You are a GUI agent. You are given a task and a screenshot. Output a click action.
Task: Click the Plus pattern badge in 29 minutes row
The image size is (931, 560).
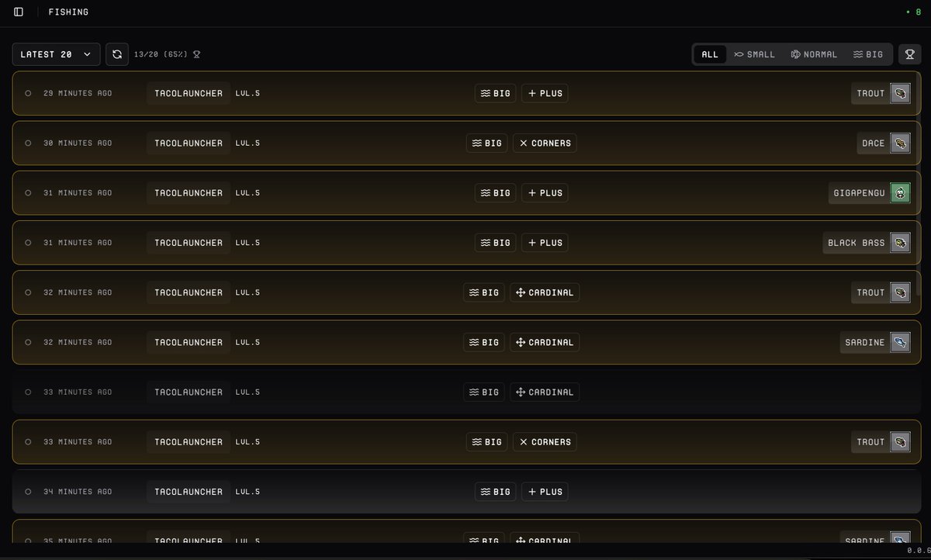(545, 94)
